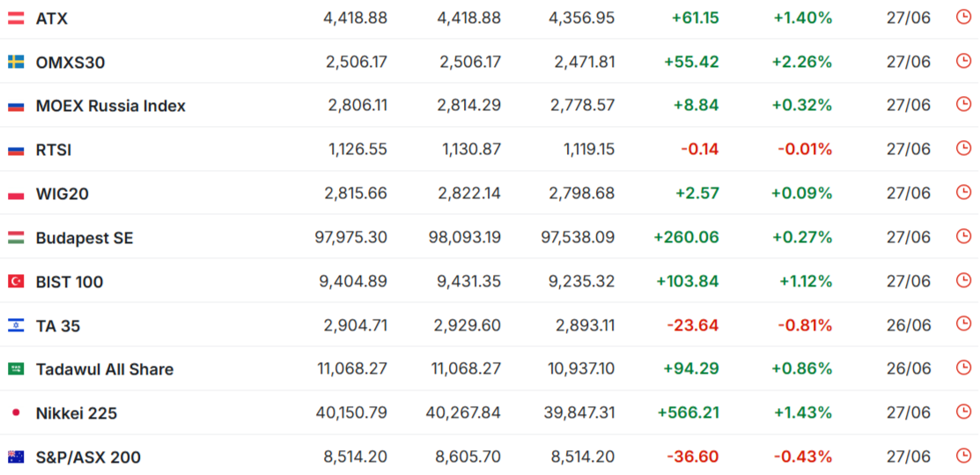Open the ATX index link
This screenshot has height=475, width=980.
tap(52, 19)
